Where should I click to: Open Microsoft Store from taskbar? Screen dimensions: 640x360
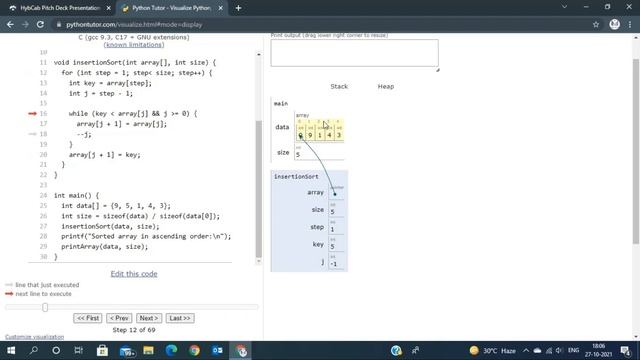pyautogui.click(x=102, y=351)
